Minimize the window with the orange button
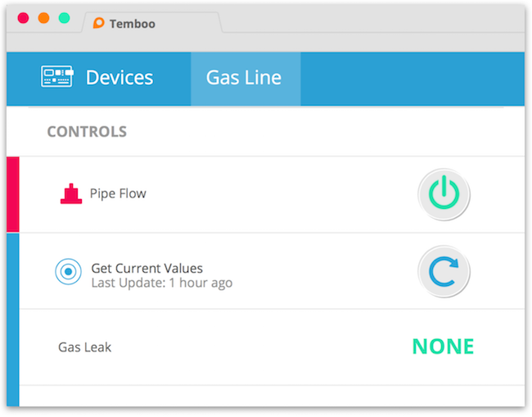This screenshot has width=532, height=417. point(43,17)
